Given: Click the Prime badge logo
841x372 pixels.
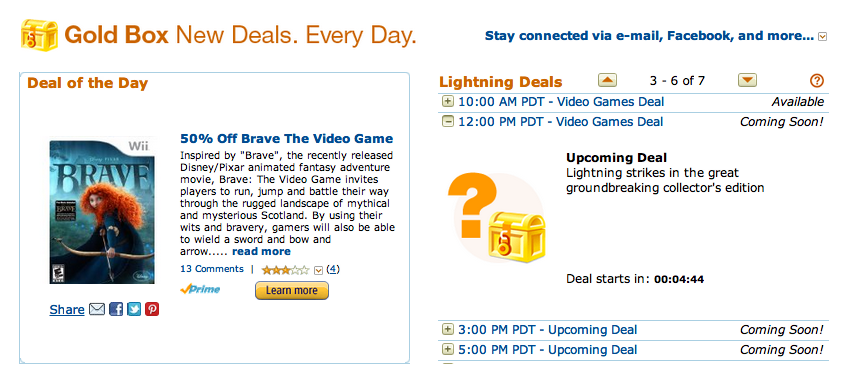Looking at the screenshot, I should coord(200,289).
